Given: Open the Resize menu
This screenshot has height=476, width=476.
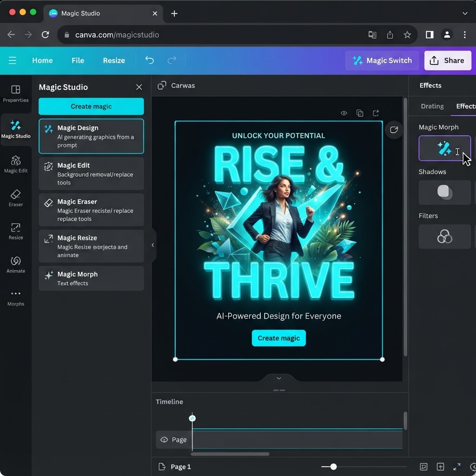Looking at the screenshot, I should 114,60.
